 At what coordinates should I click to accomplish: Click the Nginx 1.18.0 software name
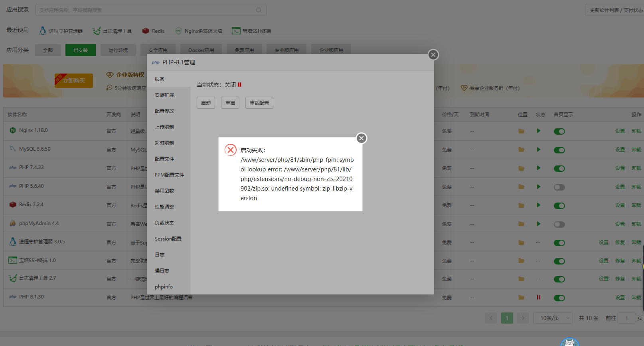point(34,130)
